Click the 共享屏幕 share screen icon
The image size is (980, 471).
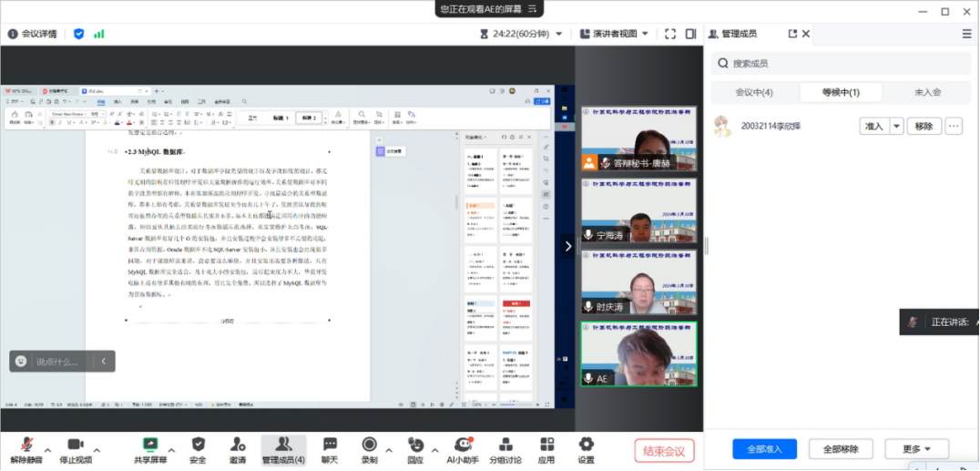(x=150, y=445)
